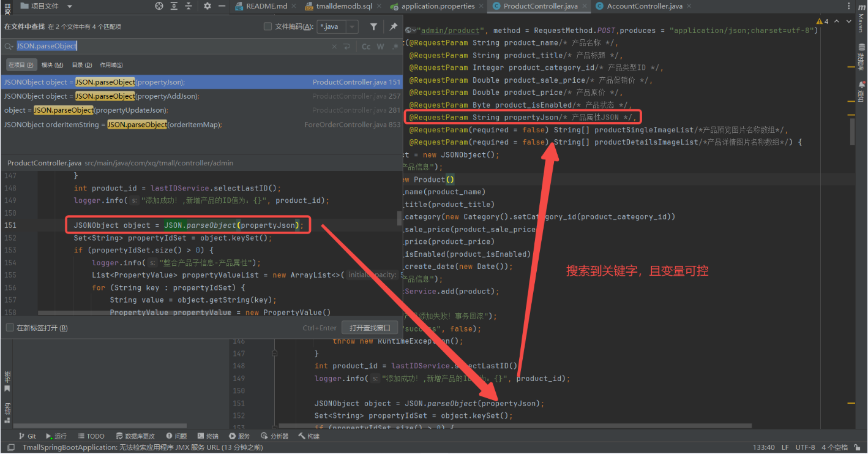The height and width of the screenshot is (454, 868).
Task: Open the *.java file mask dropdown
Action: tap(352, 26)
